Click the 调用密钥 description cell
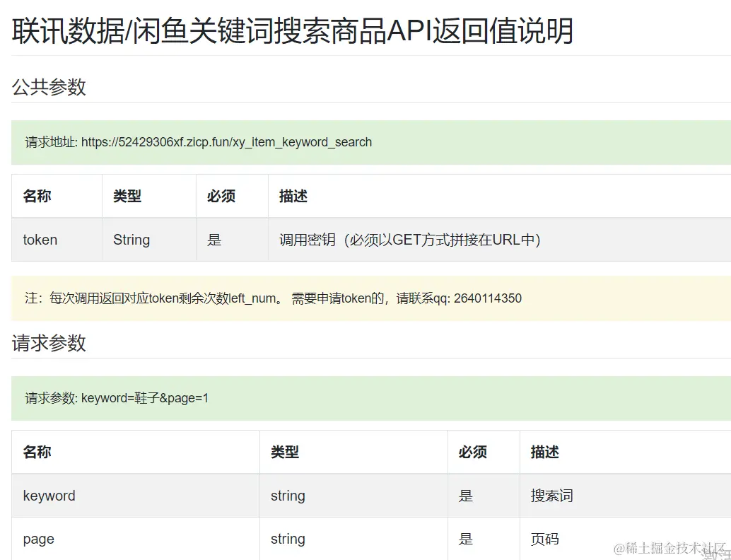 point(499,240)
